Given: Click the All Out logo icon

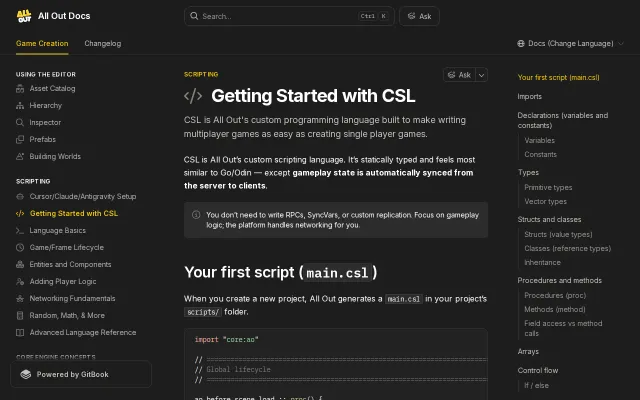Looking at the screenshot, I should click(24, 16).
